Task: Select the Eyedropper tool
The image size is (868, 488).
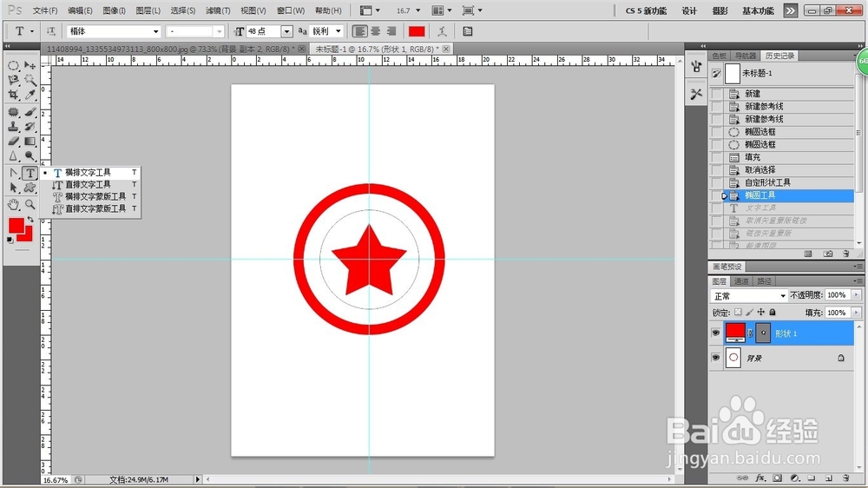Action: tap(30, 95)
